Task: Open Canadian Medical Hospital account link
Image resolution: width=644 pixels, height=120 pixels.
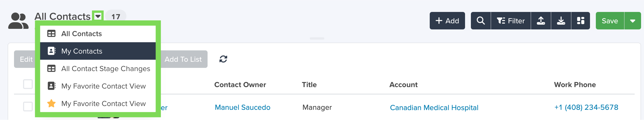Action: point(434,108)
